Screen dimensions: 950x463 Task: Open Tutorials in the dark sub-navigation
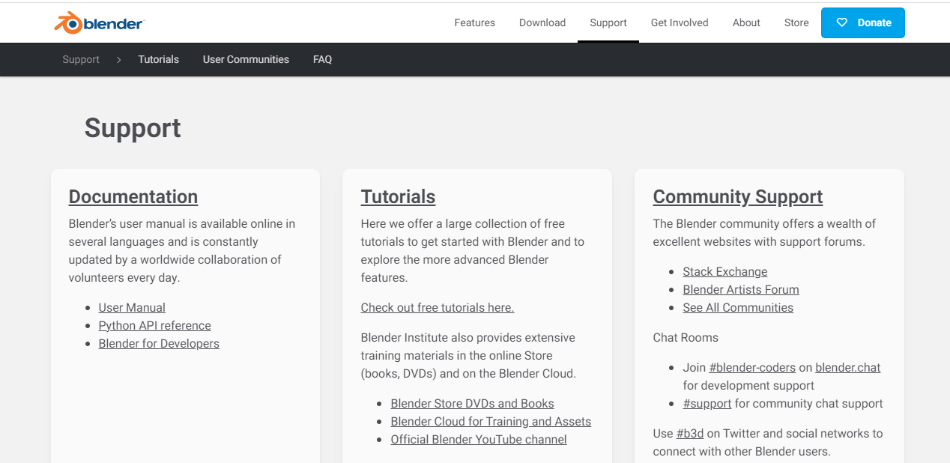(158, 59)
